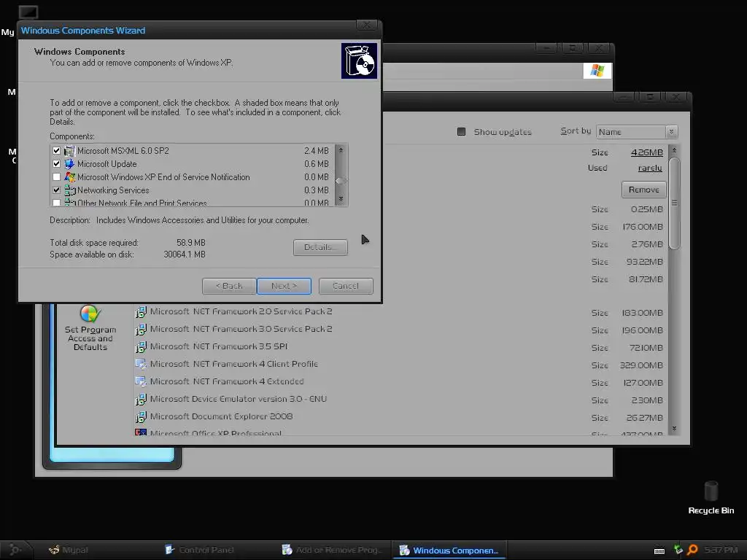747x560 pixels.
Task: Cancel the Windows Components Wizard
Action: pos(346,286)
